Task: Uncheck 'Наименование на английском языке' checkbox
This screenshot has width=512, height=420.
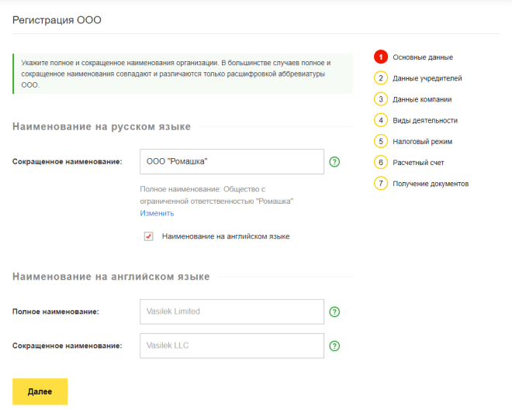Action: [148, 236]
